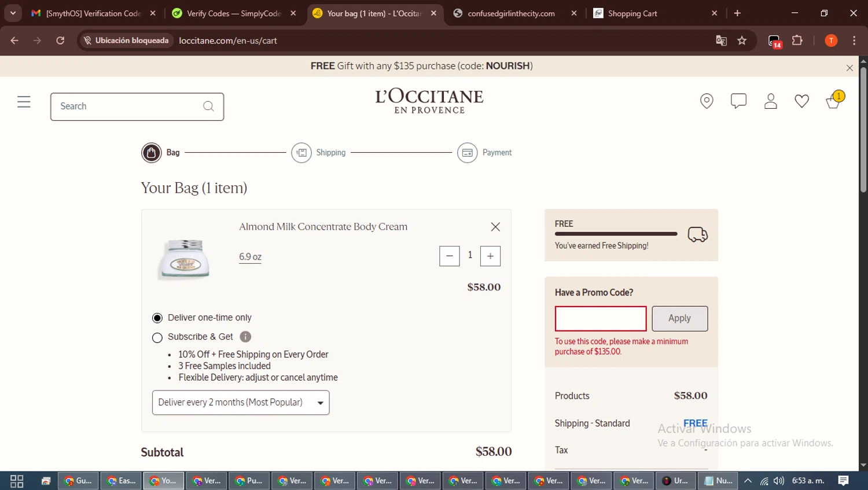Viewport: 868px width, 490px height.
Task: Click the free shipping progress bar
Action: pyautogui.click(x=616, y=234)
